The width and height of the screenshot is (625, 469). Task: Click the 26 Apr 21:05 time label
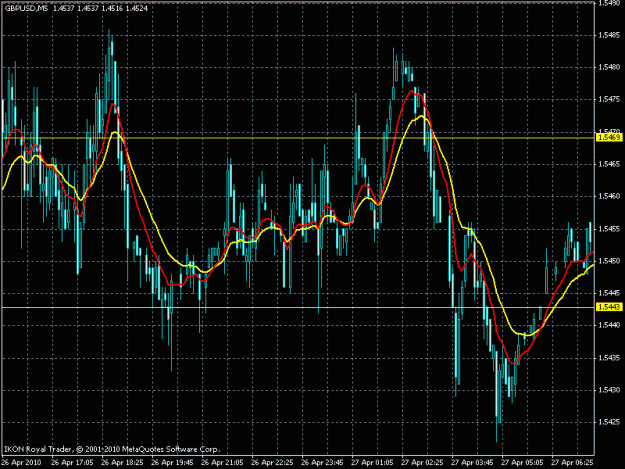222,463
